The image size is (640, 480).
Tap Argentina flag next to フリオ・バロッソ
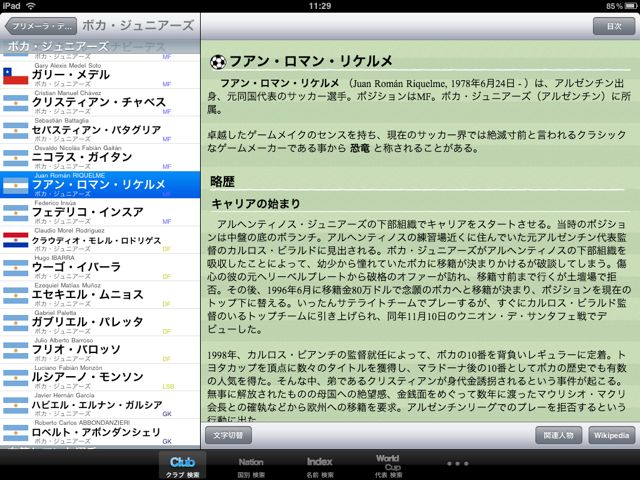(16, 350)
